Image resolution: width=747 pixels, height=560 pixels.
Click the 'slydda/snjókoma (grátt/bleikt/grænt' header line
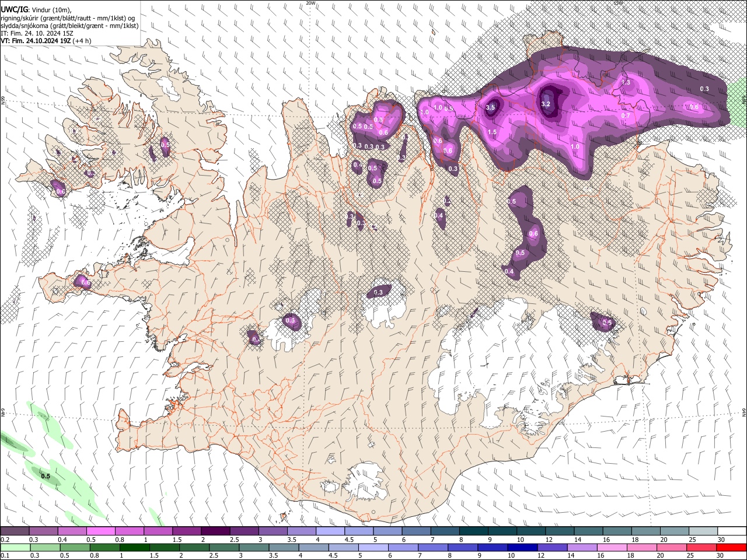pyautogui.click(x=69, y=26)
